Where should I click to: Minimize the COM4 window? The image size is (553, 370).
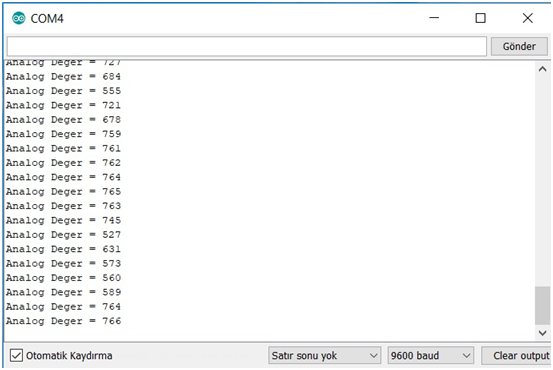coord(434,18)
